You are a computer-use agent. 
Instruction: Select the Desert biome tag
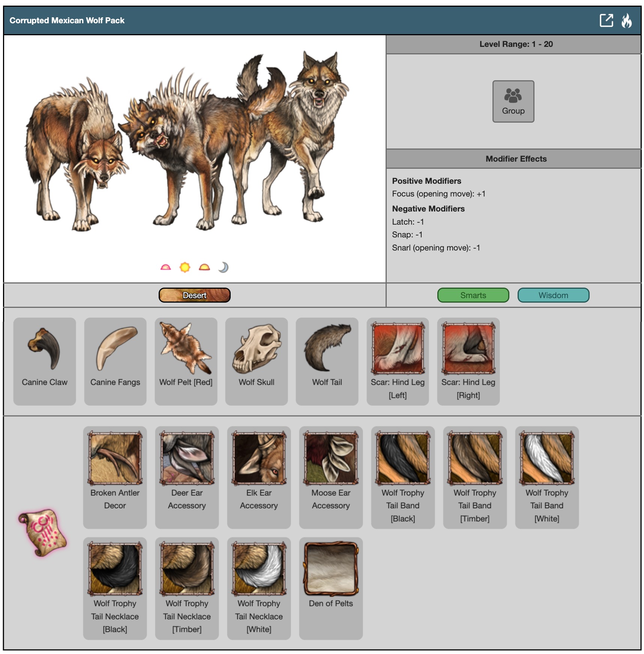[194, 295]
